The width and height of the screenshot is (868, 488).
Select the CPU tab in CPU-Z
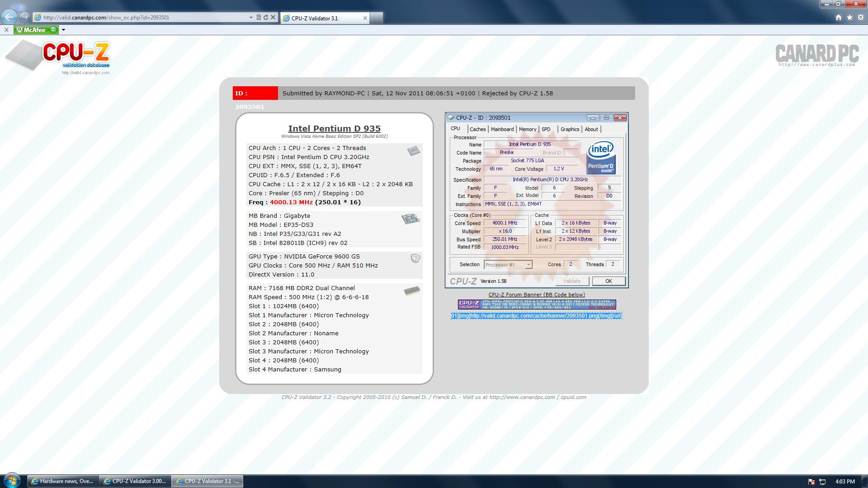tap(456, 129)
